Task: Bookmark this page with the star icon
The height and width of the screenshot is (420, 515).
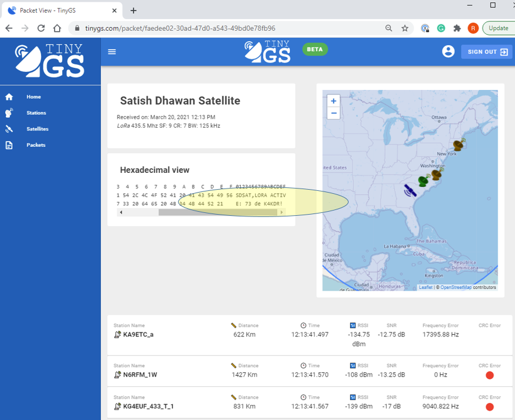Action: 405,28
